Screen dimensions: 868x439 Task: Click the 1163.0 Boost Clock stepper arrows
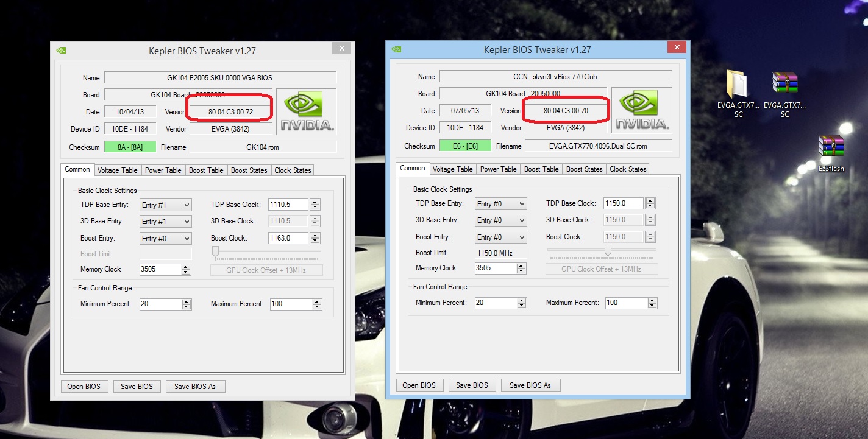[315, 238]
